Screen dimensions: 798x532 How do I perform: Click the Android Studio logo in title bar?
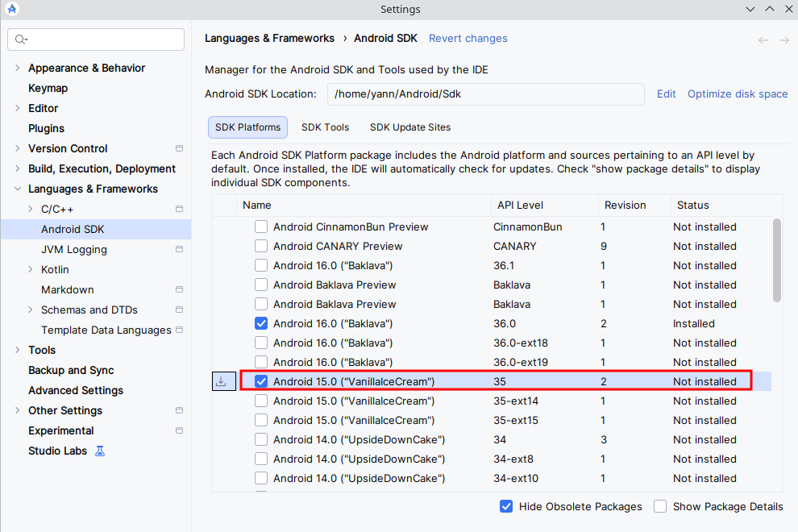click(12, 10)
